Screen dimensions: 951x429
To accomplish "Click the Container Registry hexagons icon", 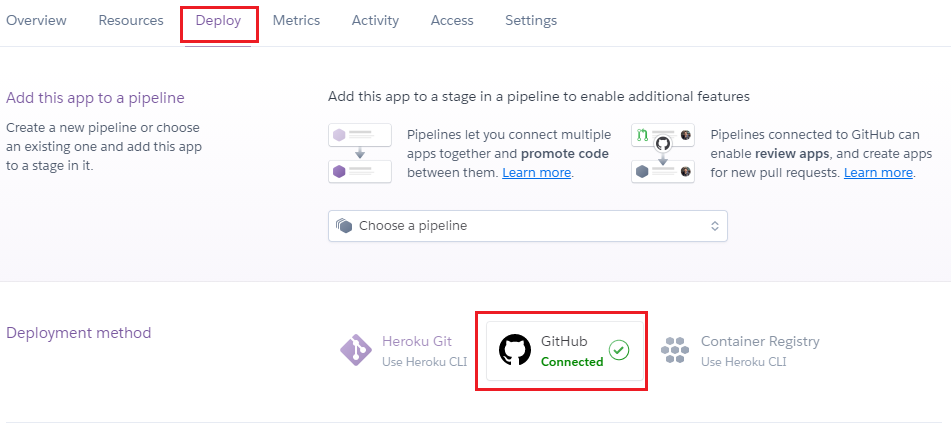I will coord(674,350).
